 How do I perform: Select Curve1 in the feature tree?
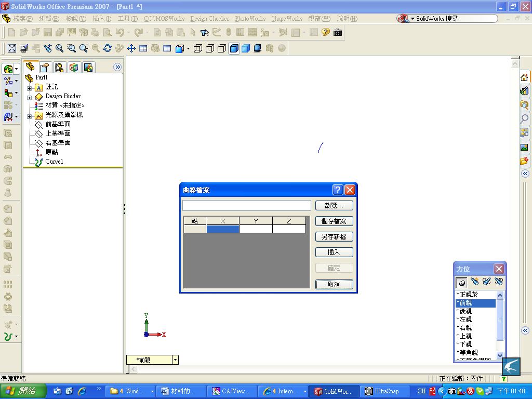click(54, 162)
